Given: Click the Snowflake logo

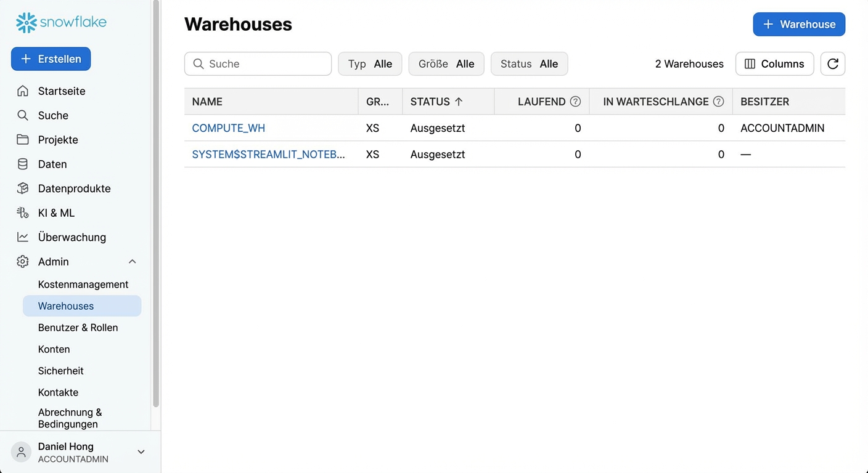Looking at the screenshot, I should pos(61,23).
